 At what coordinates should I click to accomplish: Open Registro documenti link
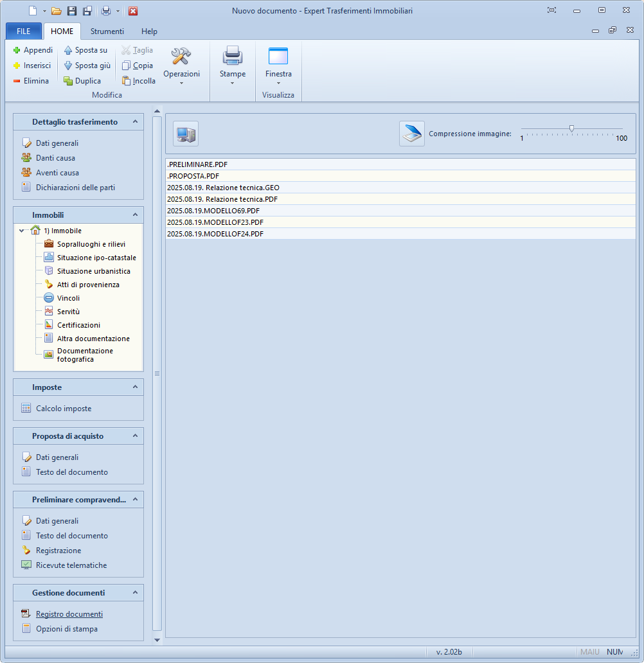[x=69, y=614]
